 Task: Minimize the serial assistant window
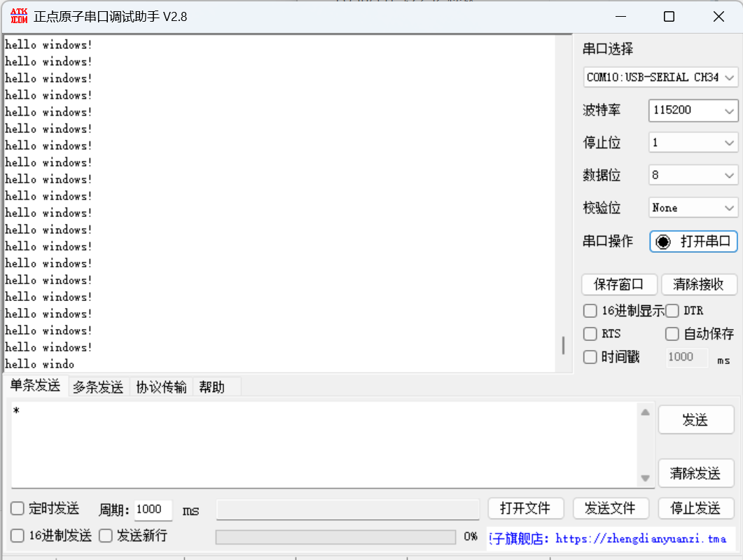pyautogui.click(x=620, y=17)
